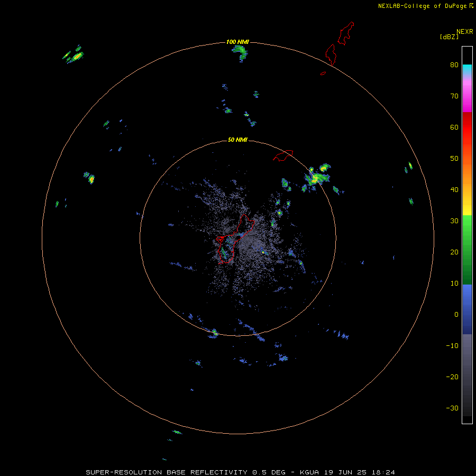Image resolution: width=476 pixels, height=476 pixels.
Task: Click the Super-Resolution Base Reflectivity caption
Action: coord(241,472)
